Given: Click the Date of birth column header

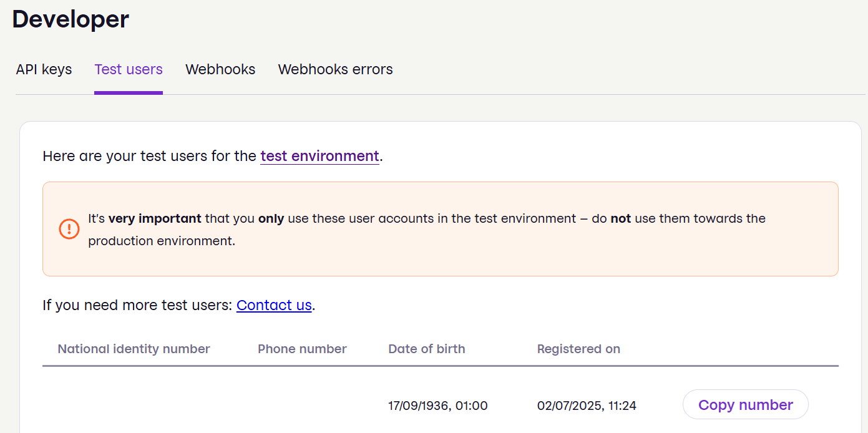Looking at the screenshot, I should pyautogui.click(x=427, y=349).
